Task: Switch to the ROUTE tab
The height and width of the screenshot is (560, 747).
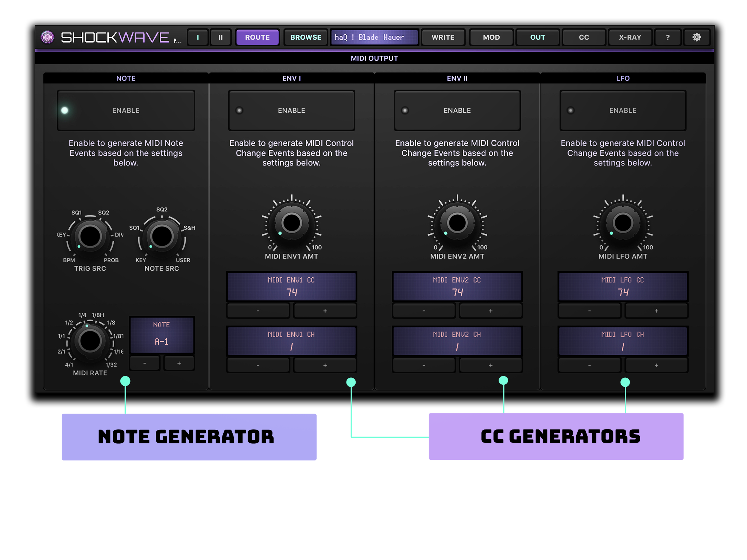Action: 257,37
